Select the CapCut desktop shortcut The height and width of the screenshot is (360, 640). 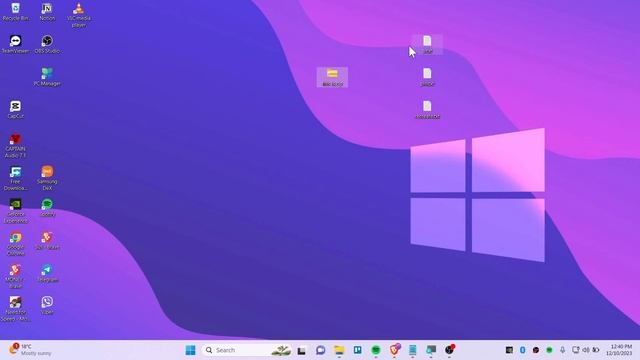click(x=16, y=109)
